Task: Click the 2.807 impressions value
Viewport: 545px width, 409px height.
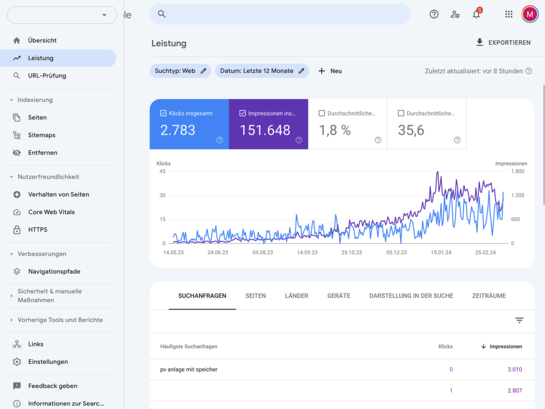Action: pos(515,391)
